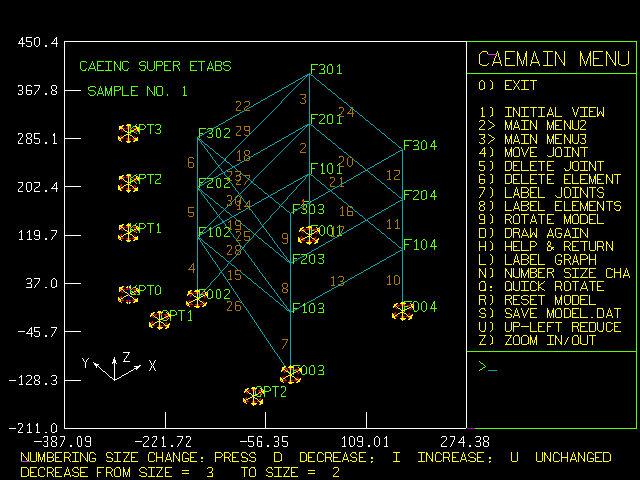Select the base support marker at F003
Screen dimensions: 640x480
(x=291, y=374)
